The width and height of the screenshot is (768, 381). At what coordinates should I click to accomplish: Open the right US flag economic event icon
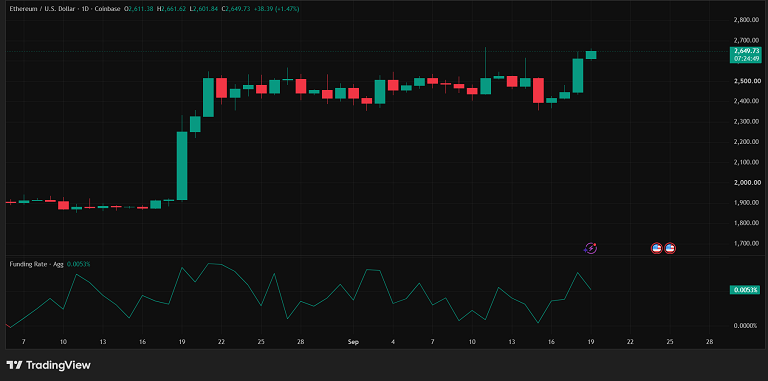coord(670,248)
